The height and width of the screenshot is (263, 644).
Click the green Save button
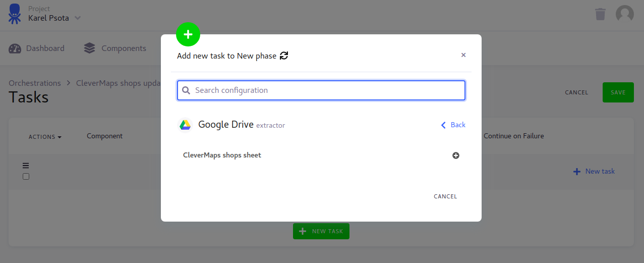click(x=618, y=92)
